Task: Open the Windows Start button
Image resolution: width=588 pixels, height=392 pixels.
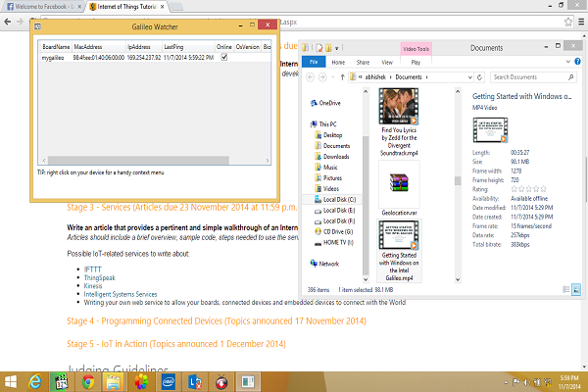Action: coord(11,382)
